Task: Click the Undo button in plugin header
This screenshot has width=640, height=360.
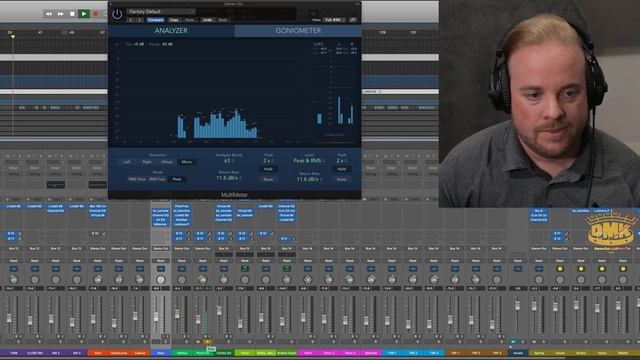Action: pos(207,20)
